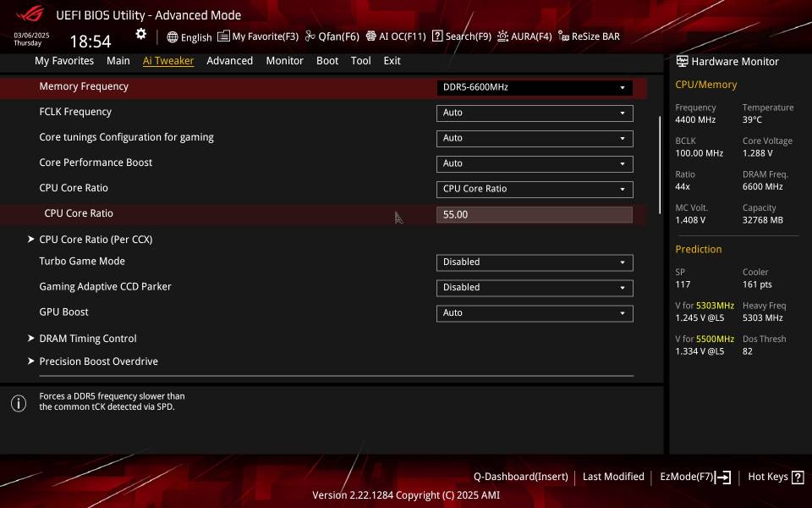Select GPU Boost label
The width and height of the screenshot is (812, 508).
(63, 312)
